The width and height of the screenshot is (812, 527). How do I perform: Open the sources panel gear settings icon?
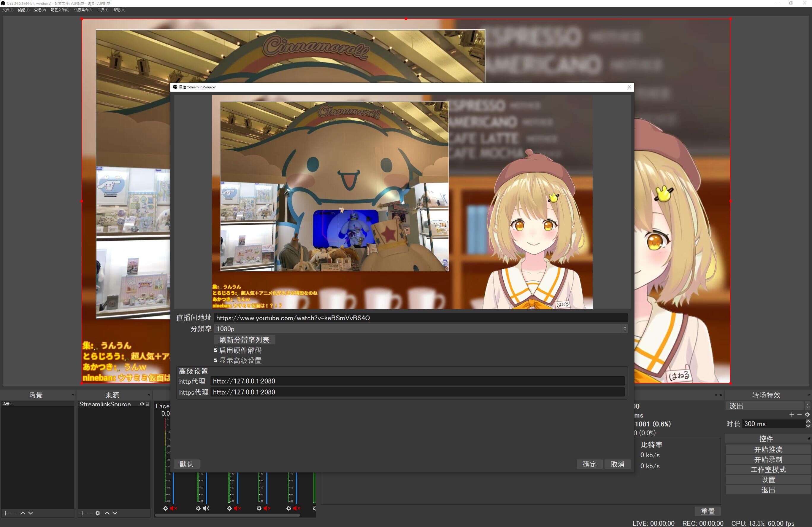(x=98, y=513)
